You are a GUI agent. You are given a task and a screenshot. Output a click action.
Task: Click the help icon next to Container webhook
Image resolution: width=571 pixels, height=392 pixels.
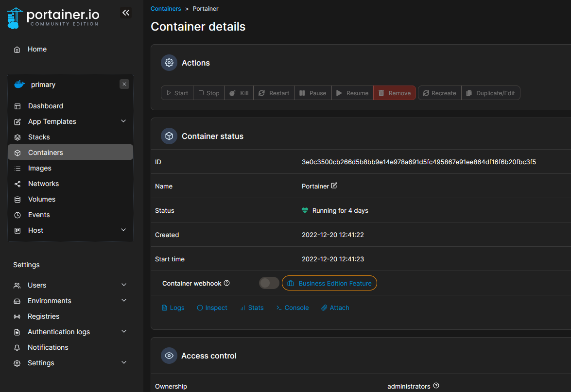[226, 283]
